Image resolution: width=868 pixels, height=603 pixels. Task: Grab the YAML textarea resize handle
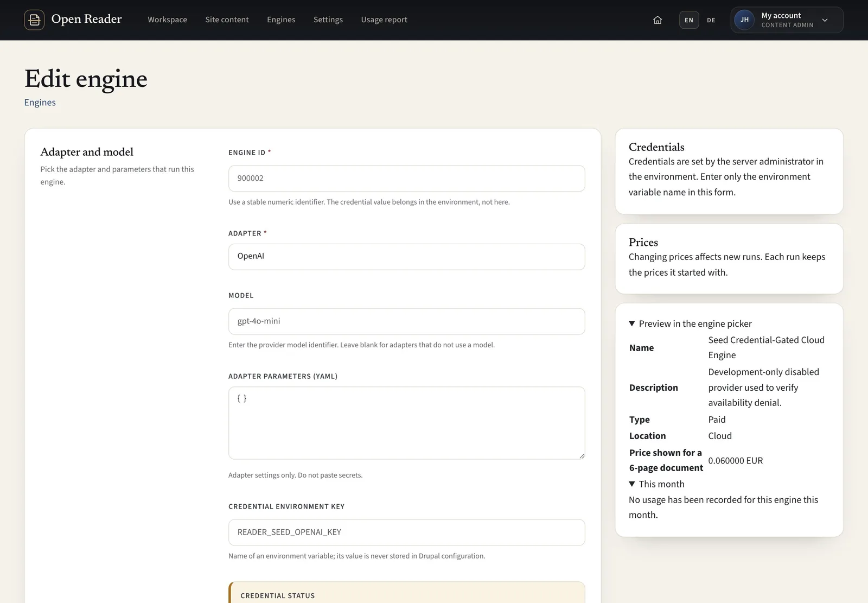point(582,456)
